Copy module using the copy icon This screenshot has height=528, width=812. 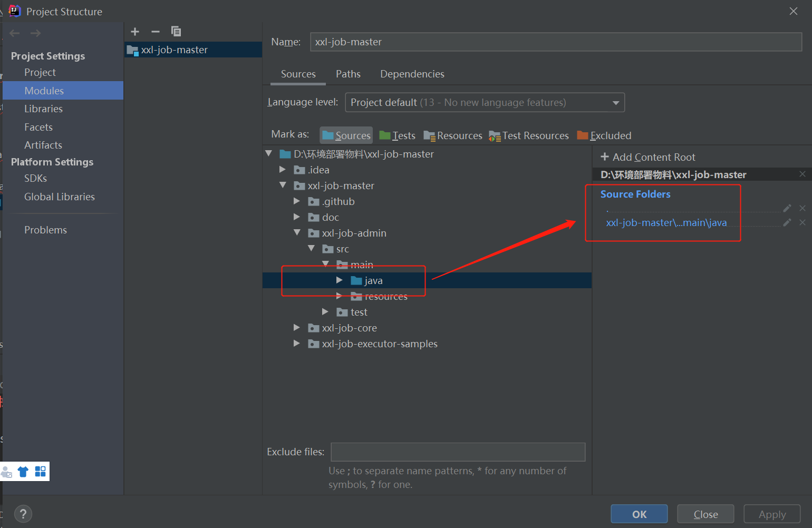(x=176, y=32)
